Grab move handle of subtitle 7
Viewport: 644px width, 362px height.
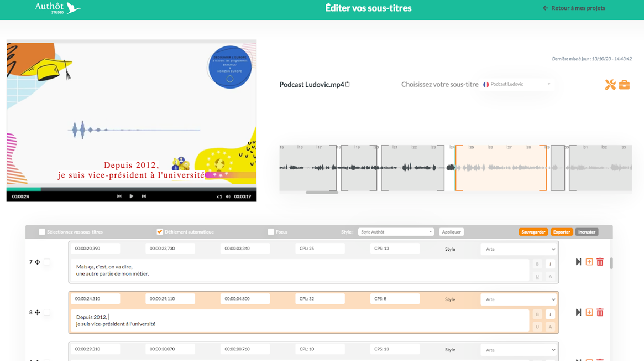pos(38,262)
